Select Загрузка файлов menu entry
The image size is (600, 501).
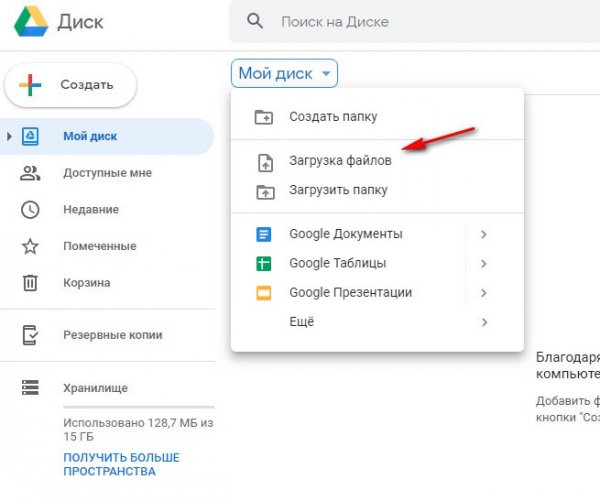[377, 160]
